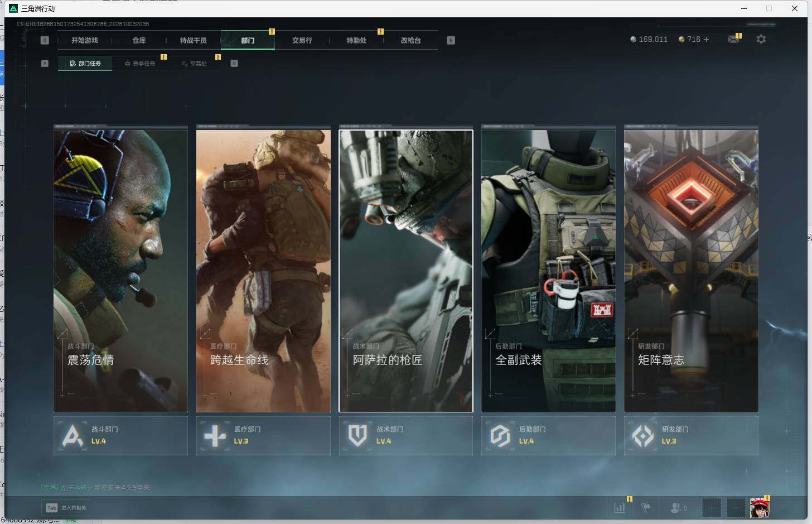Viewport: 812px width, 524px height.
Task: Click the first empty teammate slot
Action: pos(711,508)
